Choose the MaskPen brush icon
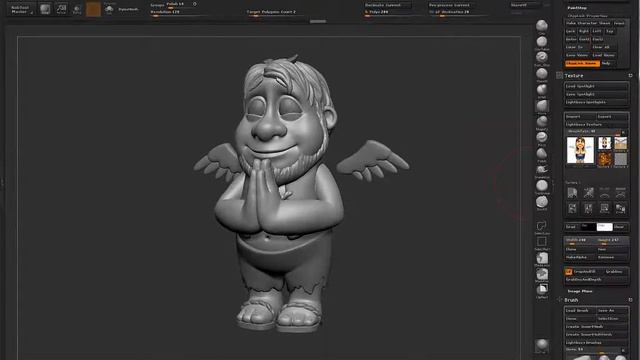640x360 pixels. pos(542,274)
